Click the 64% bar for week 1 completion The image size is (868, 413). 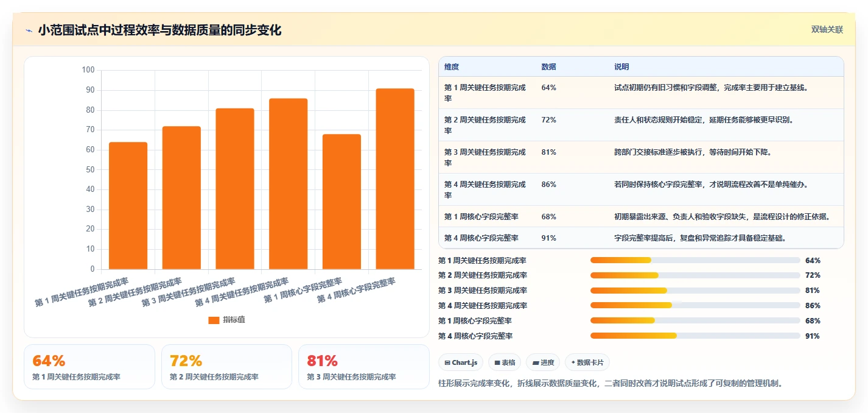coord(128,205)
